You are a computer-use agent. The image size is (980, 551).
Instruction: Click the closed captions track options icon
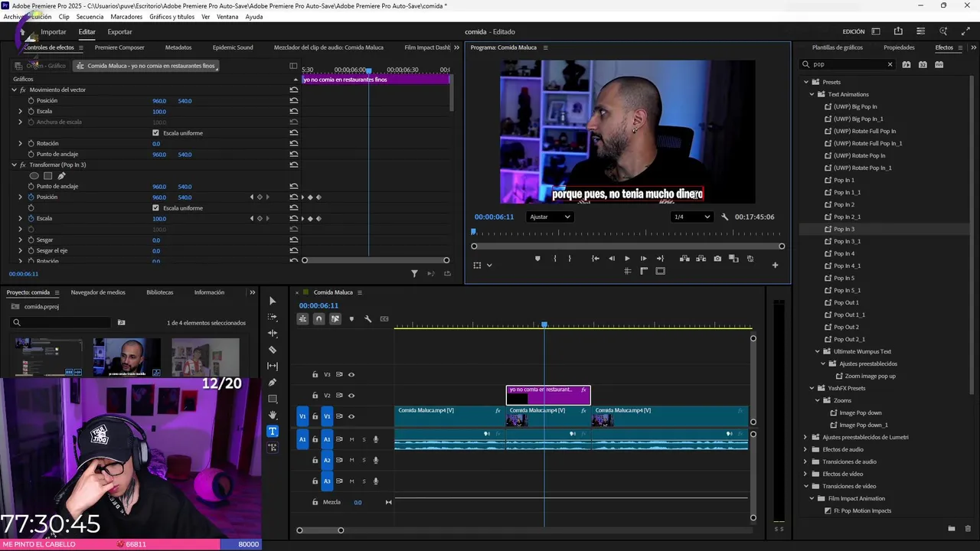pos(384,318)
